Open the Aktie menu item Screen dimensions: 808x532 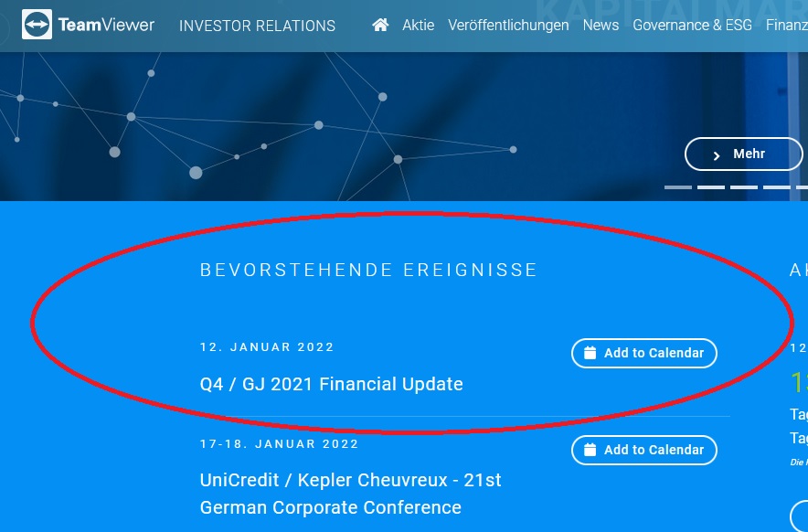418,26
